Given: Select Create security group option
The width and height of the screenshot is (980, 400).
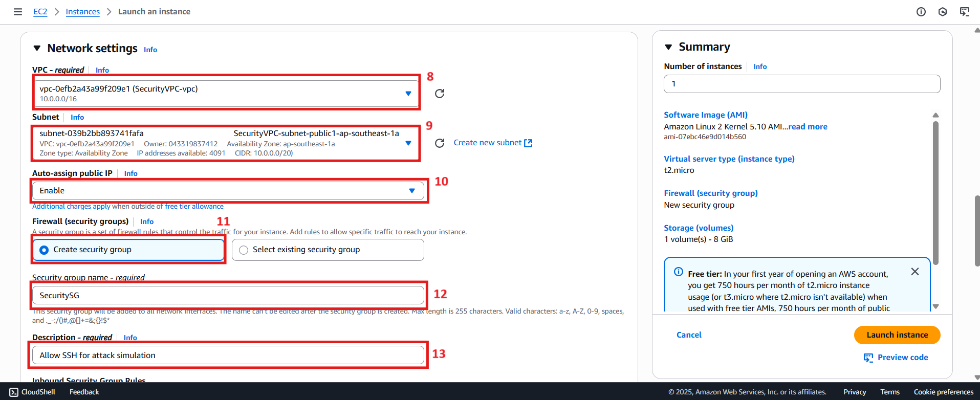Looking at the screenshot, I should coord(128,250).
